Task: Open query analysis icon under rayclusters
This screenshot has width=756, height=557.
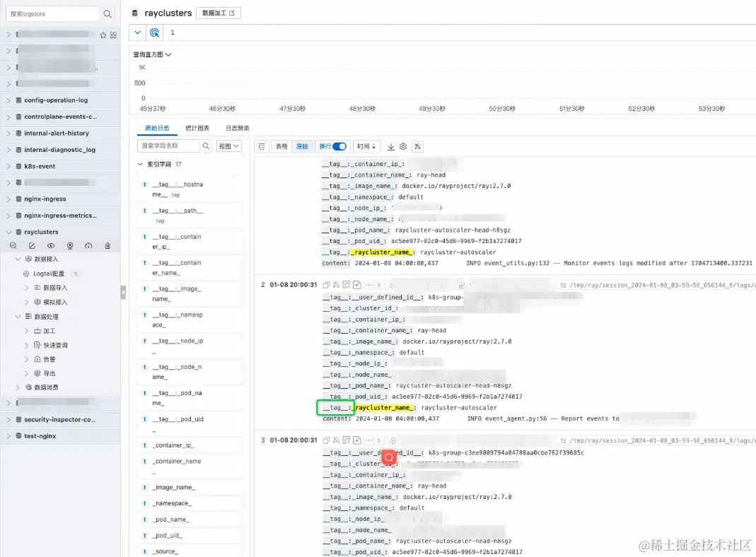Action: [x=13, y=246]
